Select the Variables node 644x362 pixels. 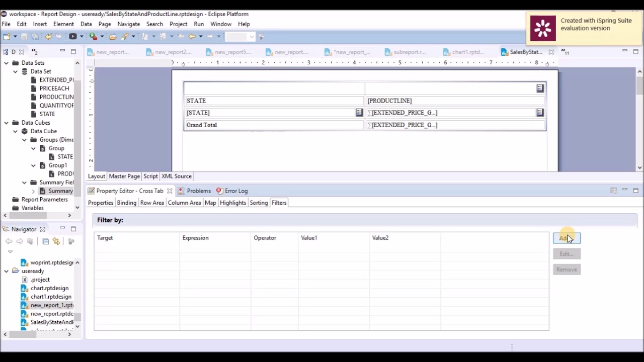pyautogui.click(x=32, y=208)
